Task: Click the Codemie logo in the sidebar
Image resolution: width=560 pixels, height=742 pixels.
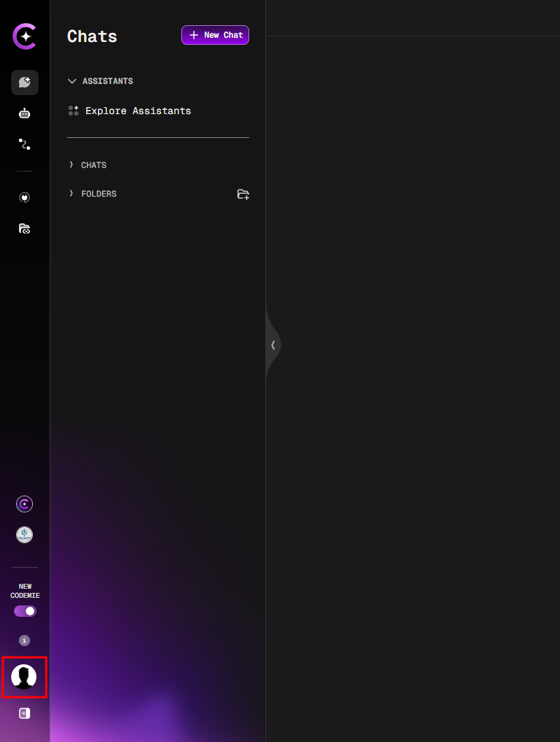Action: [24, 36]
